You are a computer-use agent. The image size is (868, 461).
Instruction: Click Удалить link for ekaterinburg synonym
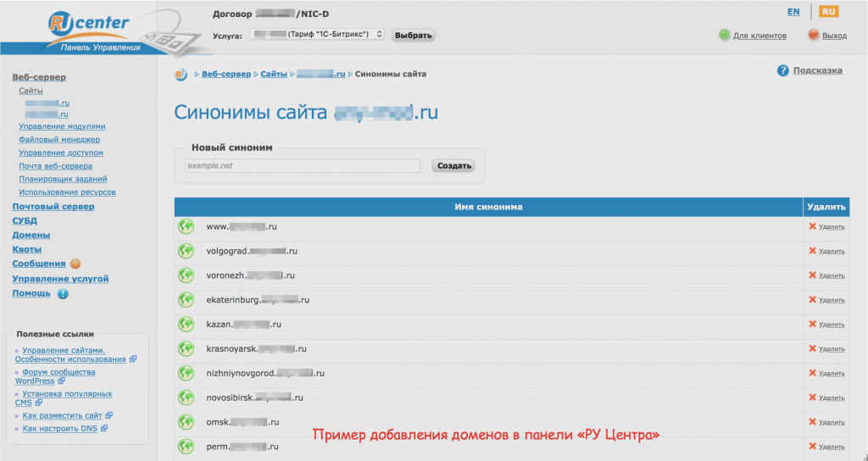tap(832, 300)
